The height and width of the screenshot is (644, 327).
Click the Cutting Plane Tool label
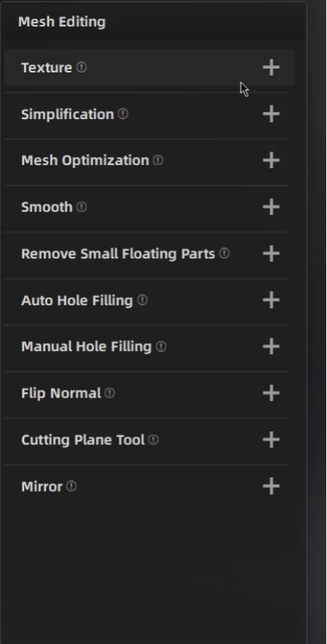83,440
